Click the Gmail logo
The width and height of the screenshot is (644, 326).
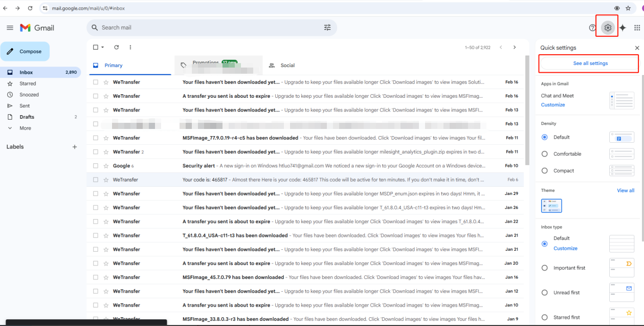37,28
